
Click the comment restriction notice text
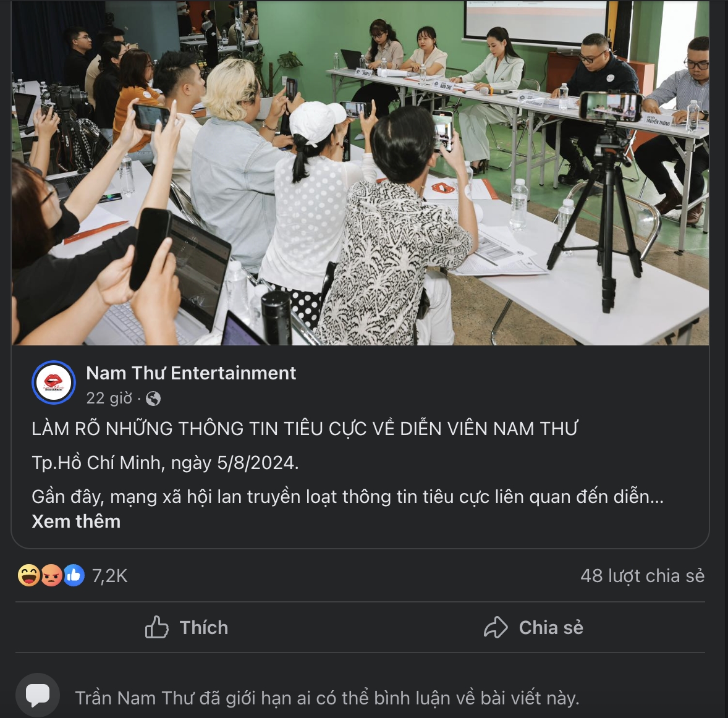[x=328, y=698]
